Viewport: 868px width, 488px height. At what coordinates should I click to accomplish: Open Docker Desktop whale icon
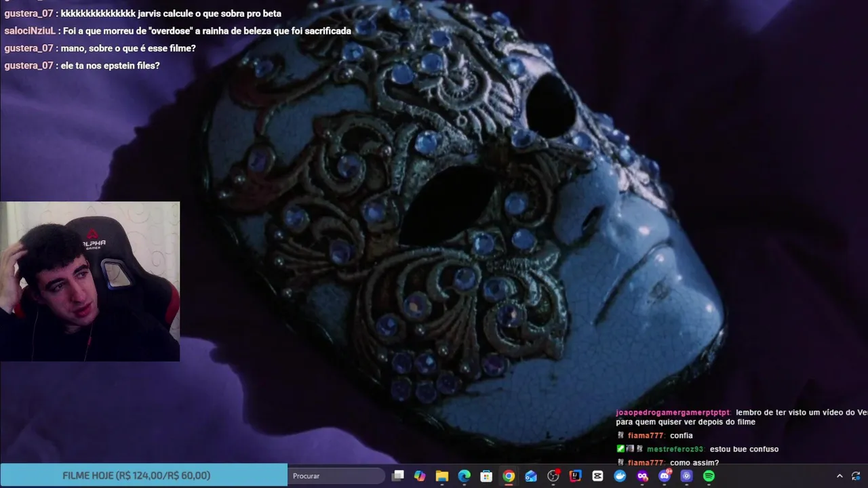[620, 476]
